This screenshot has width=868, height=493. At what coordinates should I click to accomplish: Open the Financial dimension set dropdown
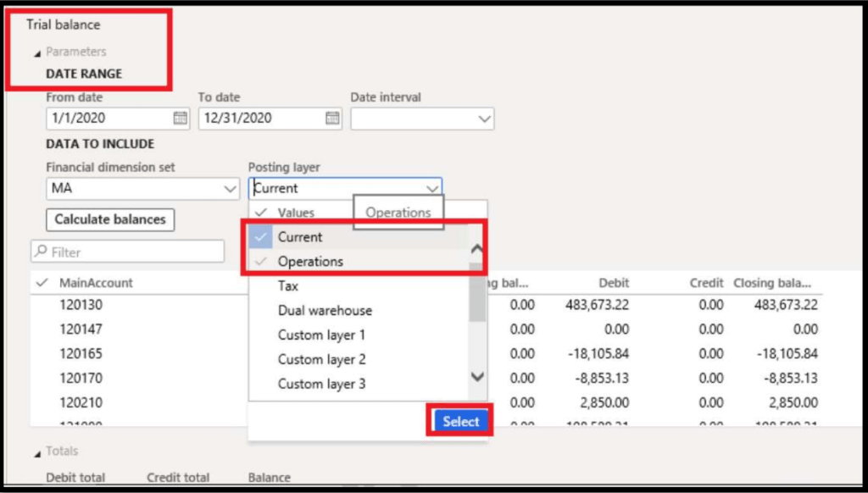tap(231, 188)
